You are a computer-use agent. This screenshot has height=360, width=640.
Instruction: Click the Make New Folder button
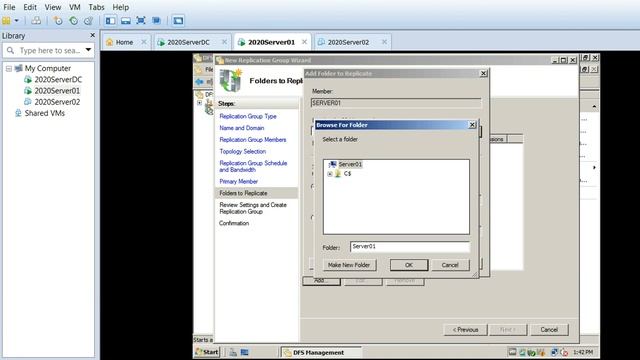point(349,265)
